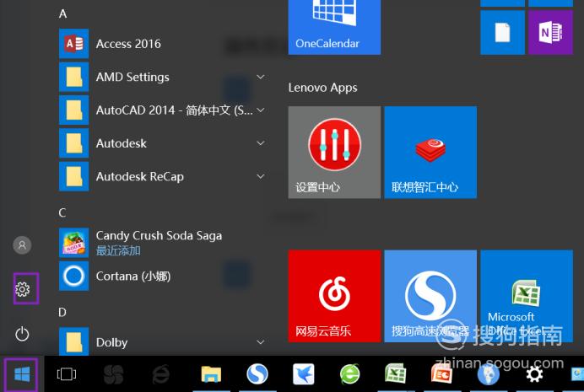The width and height of the screenshot is (584, 392).
Task: Click the Windows Start button
Action: tap(22, 374)
